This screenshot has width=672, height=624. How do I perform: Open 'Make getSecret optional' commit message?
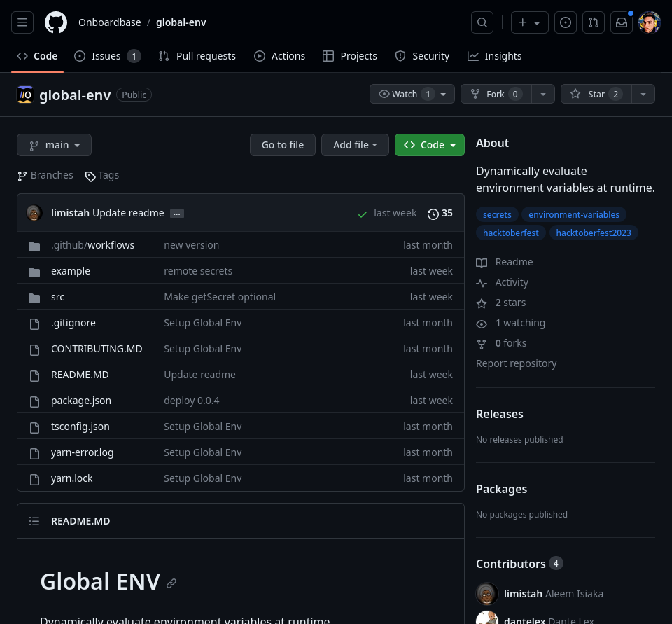point(220,297)
